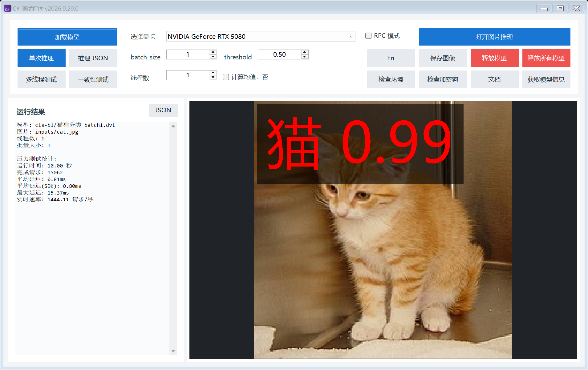Screen dimensions: 588x370
Task: Click results scrollbar up arrow
Action: (173, 126)
